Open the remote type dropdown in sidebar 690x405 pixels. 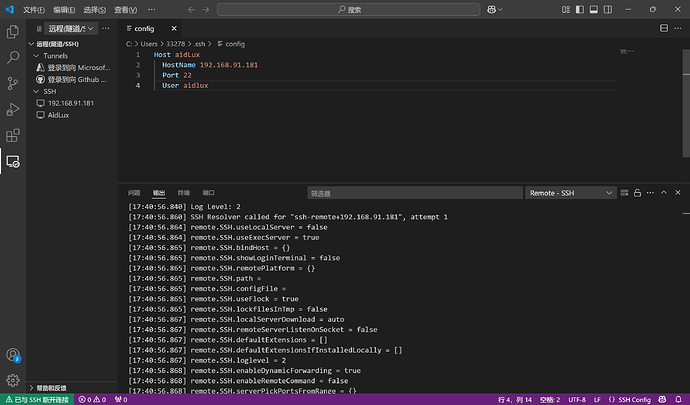coord(71,29)
